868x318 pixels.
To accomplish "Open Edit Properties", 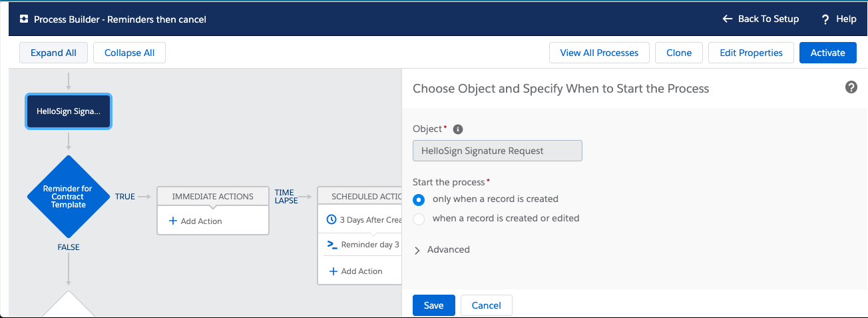I will tap(751, 53).
